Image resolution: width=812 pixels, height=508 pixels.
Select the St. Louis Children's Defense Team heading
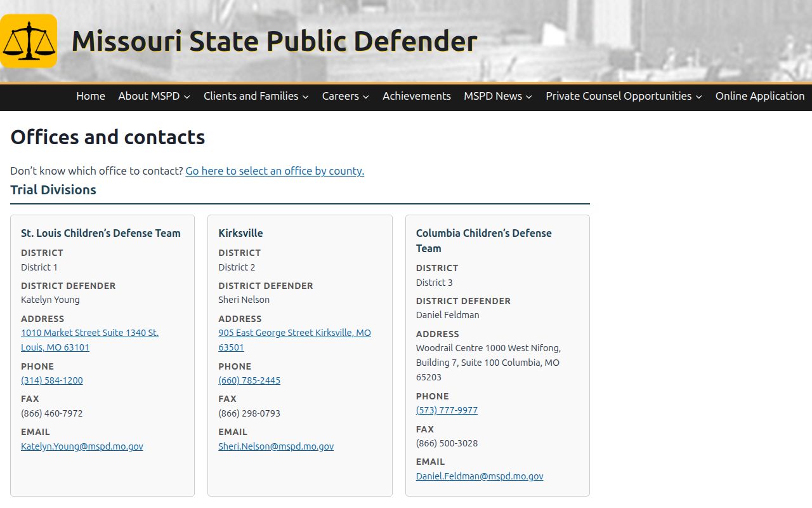[x=101, y=233]
